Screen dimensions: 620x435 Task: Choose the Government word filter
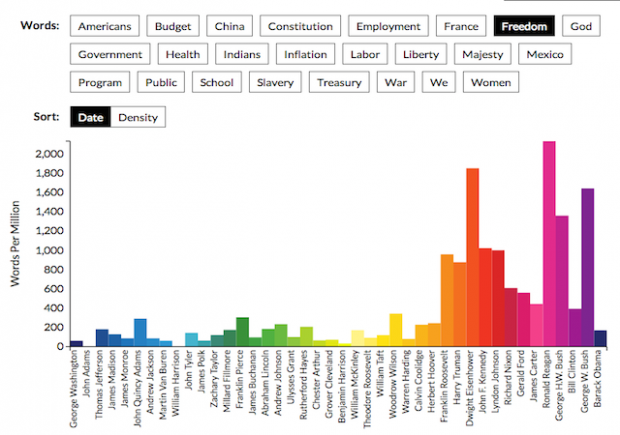(x=110, y=54)
